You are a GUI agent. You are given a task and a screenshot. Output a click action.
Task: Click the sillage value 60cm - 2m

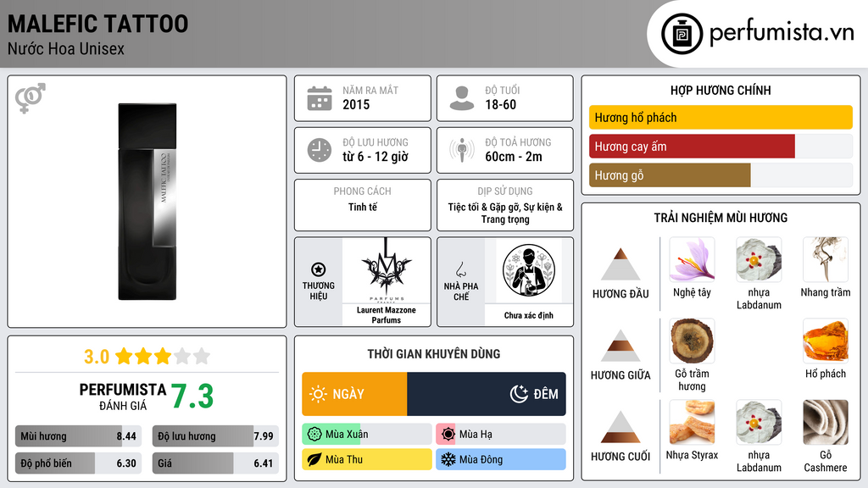514,157
